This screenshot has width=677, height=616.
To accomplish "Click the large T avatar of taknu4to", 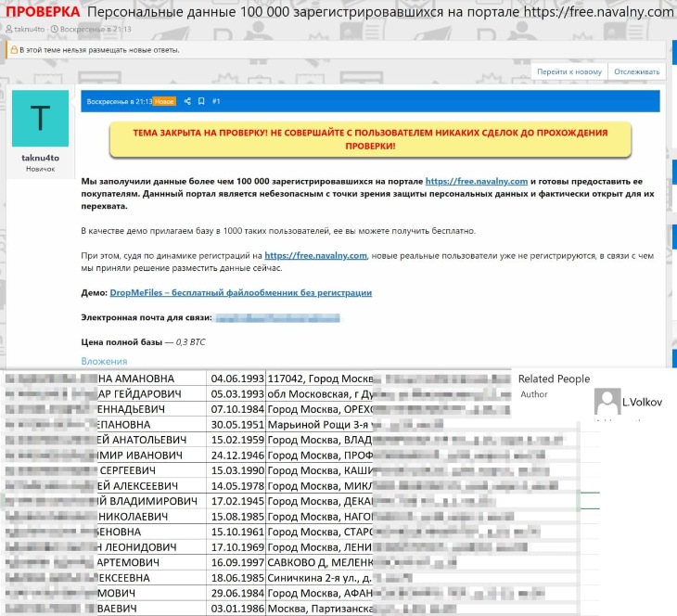I will point(40,118).
